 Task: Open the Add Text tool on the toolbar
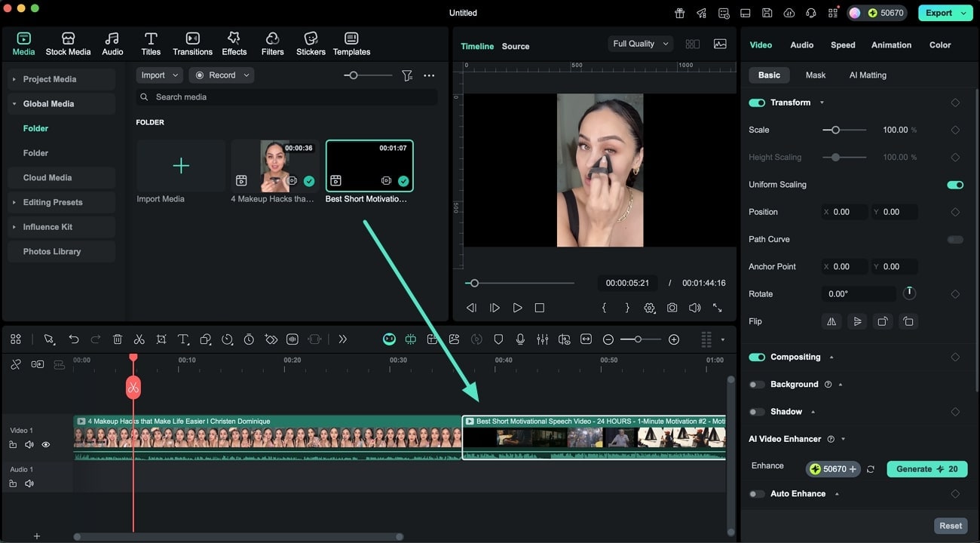click(x=182, y=339)
